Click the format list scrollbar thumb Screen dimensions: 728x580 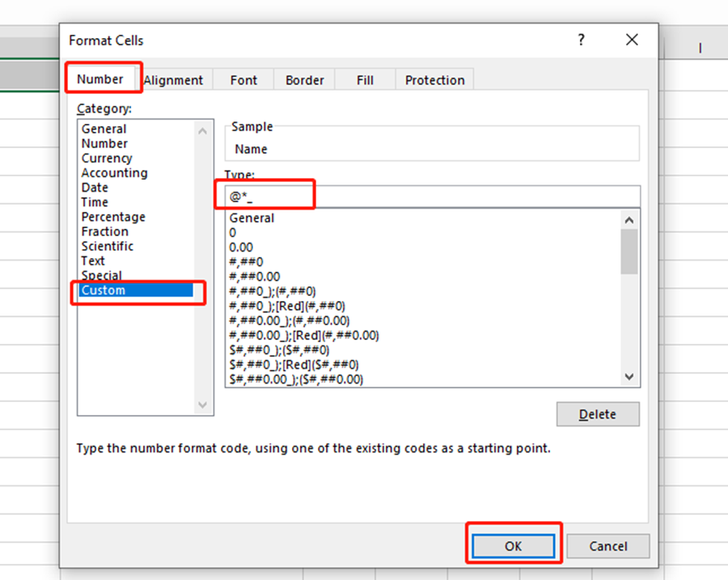tap(629, 252)
